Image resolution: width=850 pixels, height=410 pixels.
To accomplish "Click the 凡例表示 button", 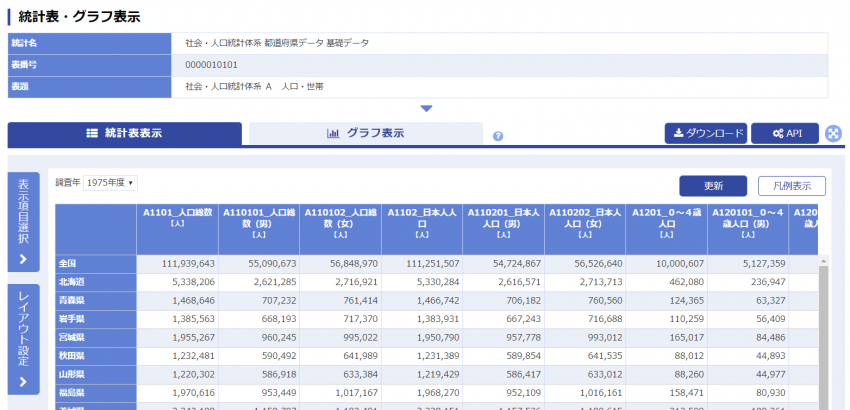I will point(792,186).
